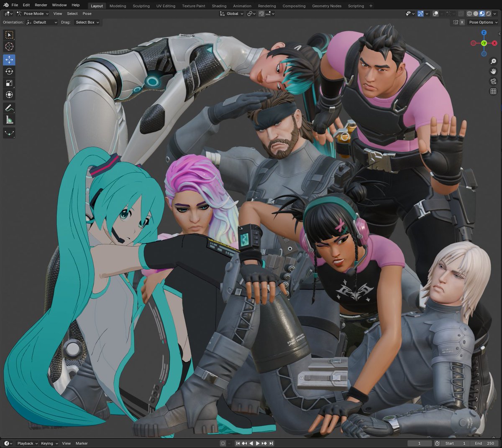Open the Pose Mode dropdown
The height and width of the screenshot is (448, 502).
tap(33, 13)
